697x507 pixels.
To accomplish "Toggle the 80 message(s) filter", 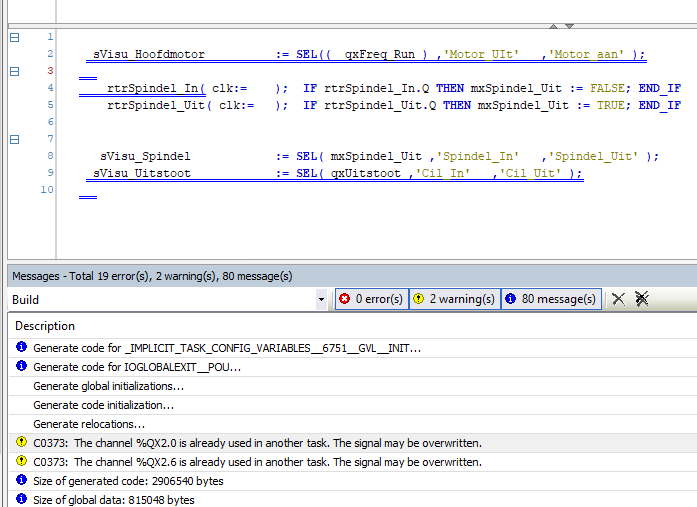I will pyautogui.click(x=550, y=299).
